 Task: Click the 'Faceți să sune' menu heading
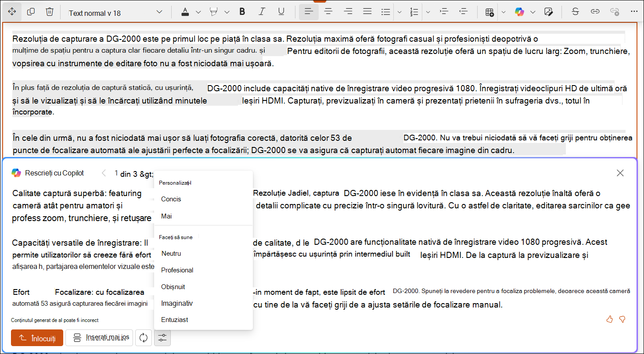[x=176, y=237]
